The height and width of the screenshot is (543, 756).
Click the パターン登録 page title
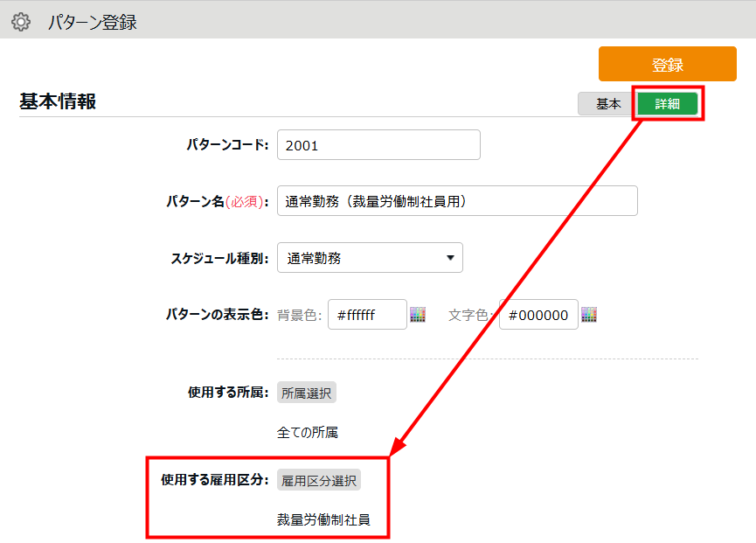pyautogui.click(x=92, y=22)
